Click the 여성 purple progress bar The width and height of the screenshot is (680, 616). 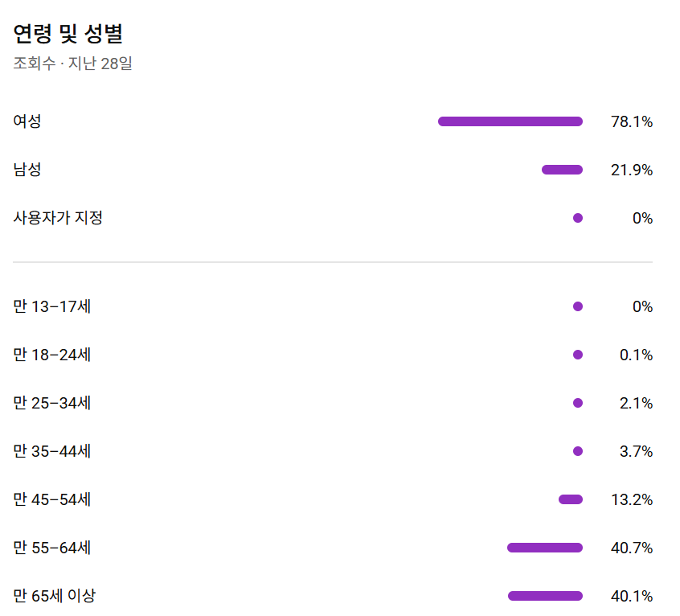[x=510, y=121]
